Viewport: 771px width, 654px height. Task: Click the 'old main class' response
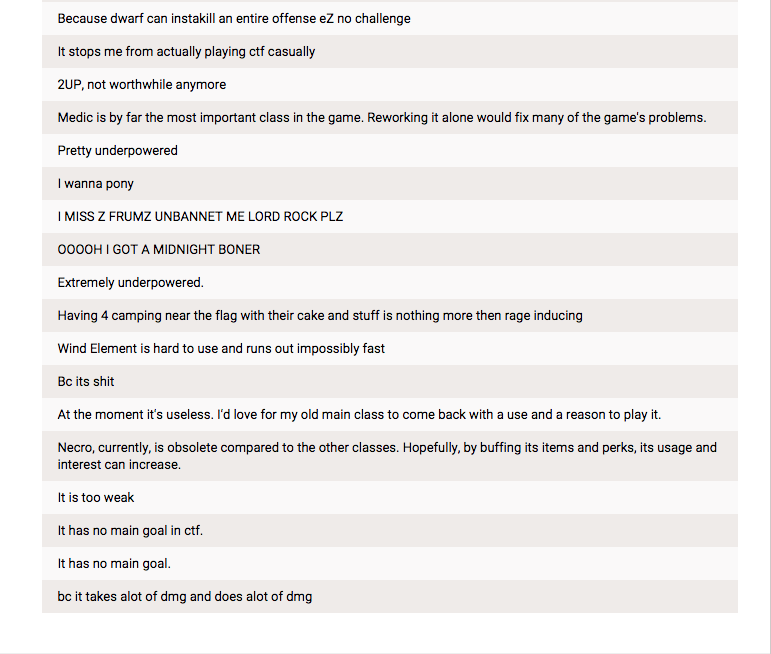click(359, 415)
